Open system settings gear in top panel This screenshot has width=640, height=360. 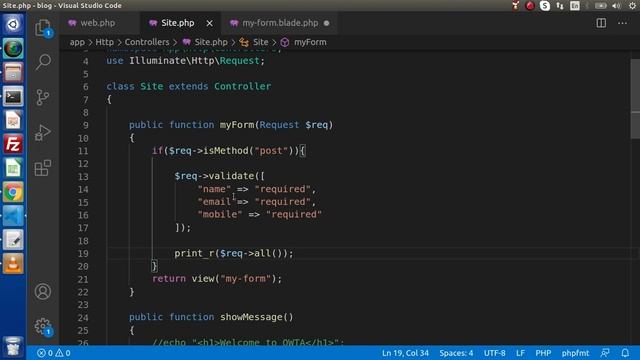pos(632,6)
